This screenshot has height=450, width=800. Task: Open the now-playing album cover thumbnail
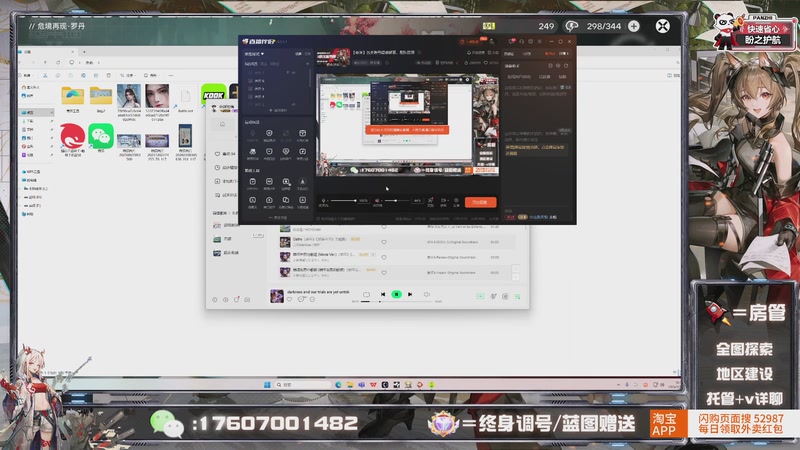click(x=277, y=296)
